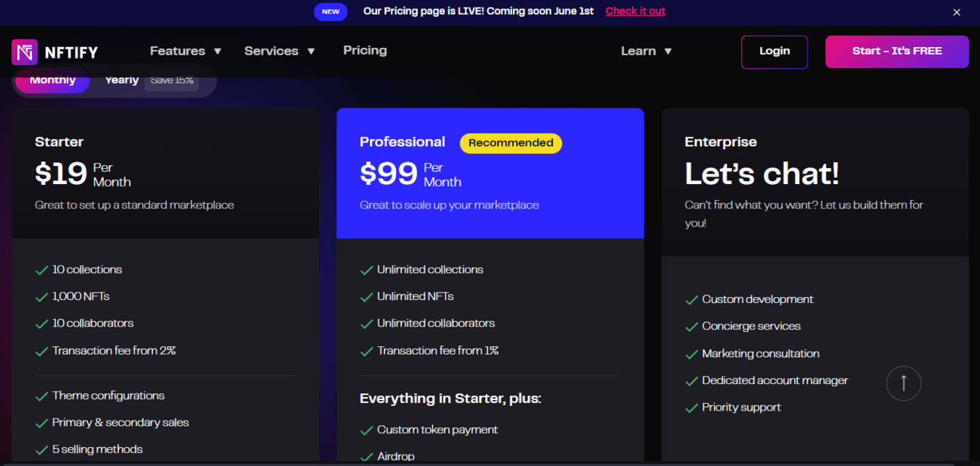This screenshot has height=466, width=980.
Task: Click the Login button
Action: (774, 52)
